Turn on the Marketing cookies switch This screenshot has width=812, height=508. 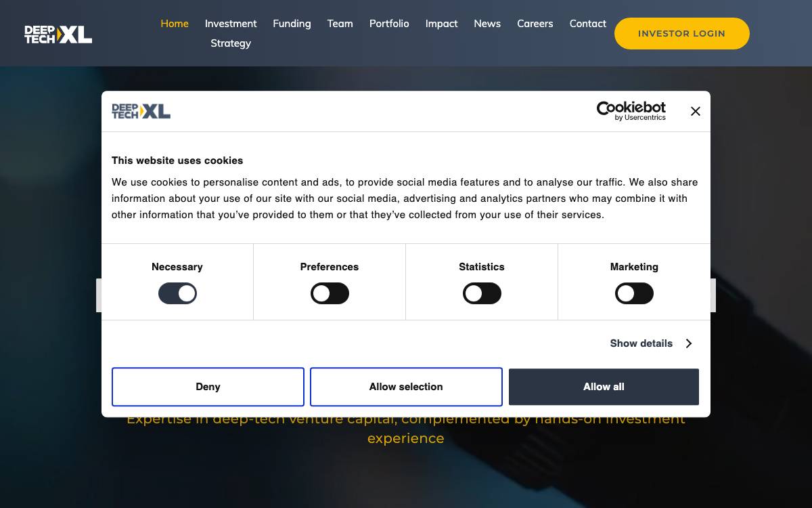pos(634,293)
